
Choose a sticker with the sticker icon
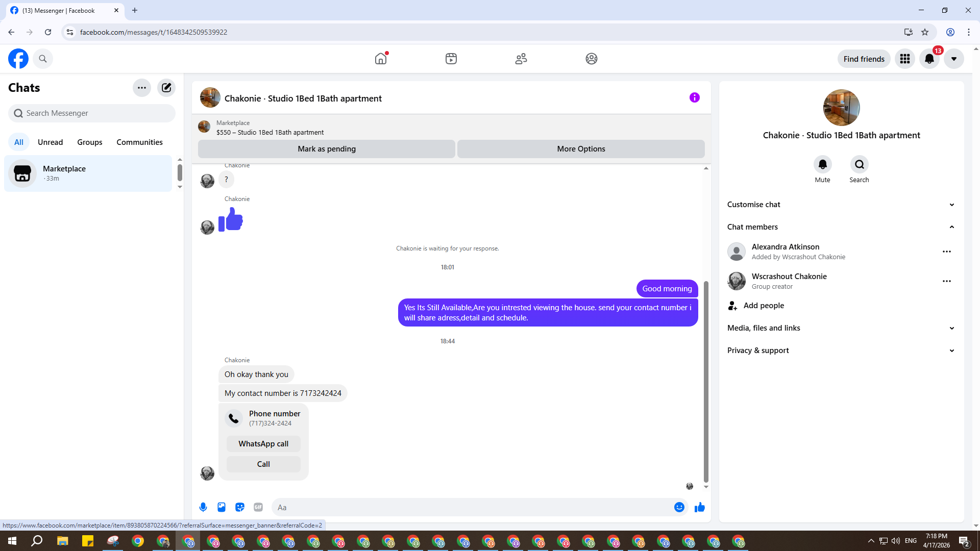240,507
